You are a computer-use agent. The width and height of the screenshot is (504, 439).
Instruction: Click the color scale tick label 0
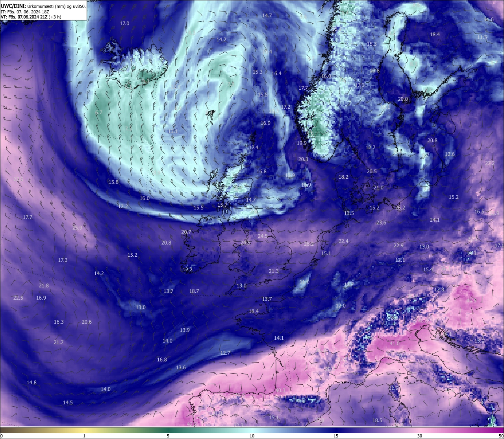pos(1,436)
